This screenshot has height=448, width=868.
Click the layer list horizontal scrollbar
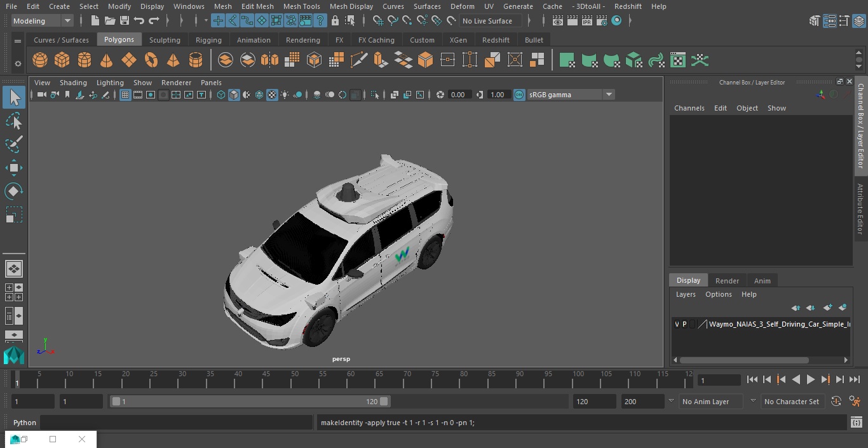click(x=743, y=360)
